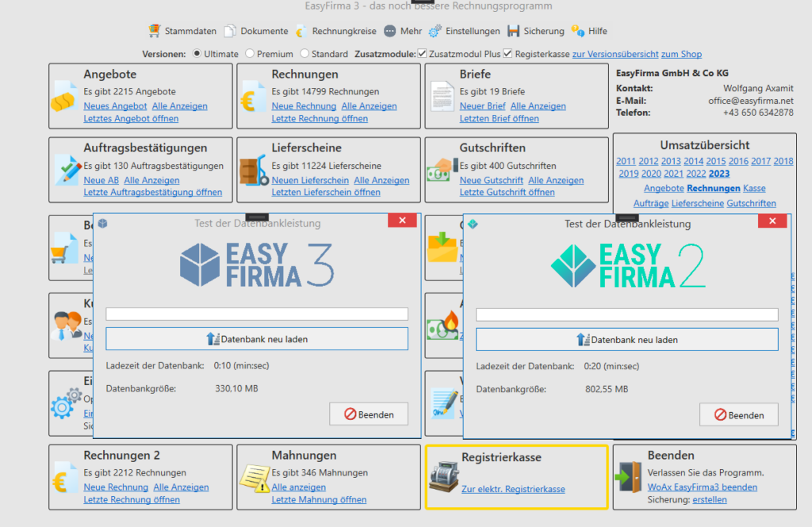
Task: Open the Stammdaten menu
Action: 182,31
